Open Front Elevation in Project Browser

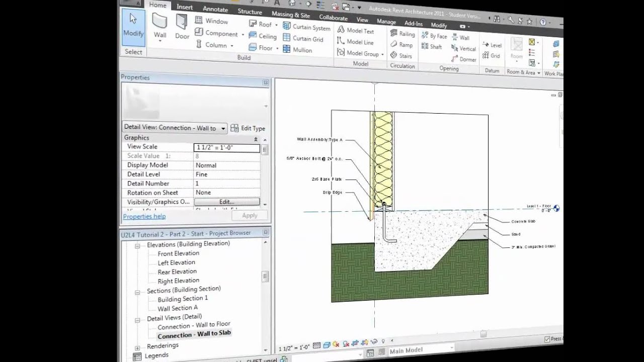tap(178, 253)
